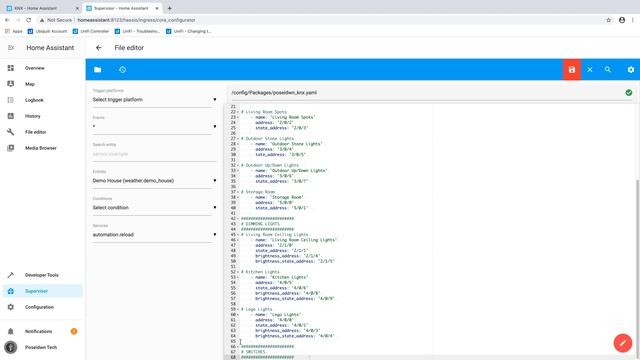
Task: Bookmark this page with the star icon
Action: click(609, 20)
